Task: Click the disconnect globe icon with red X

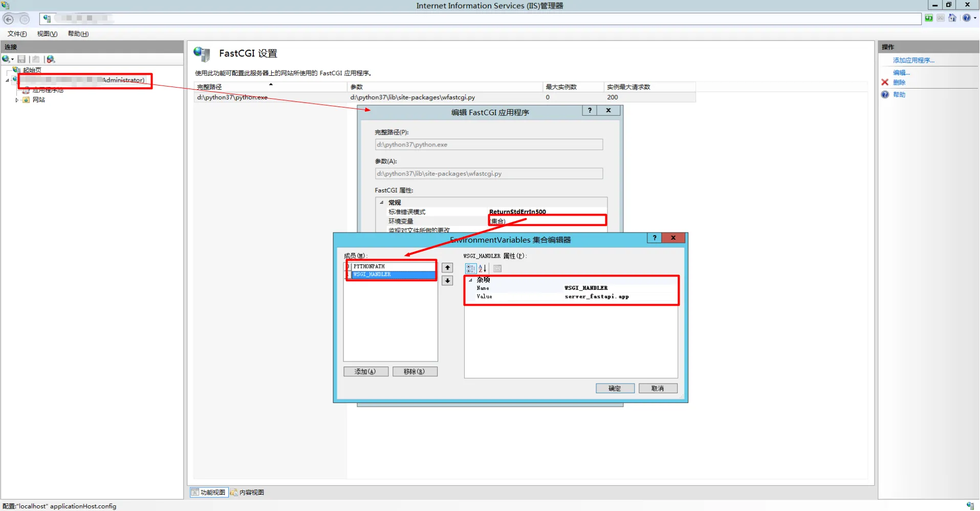Action: click(x=51, y=59)
